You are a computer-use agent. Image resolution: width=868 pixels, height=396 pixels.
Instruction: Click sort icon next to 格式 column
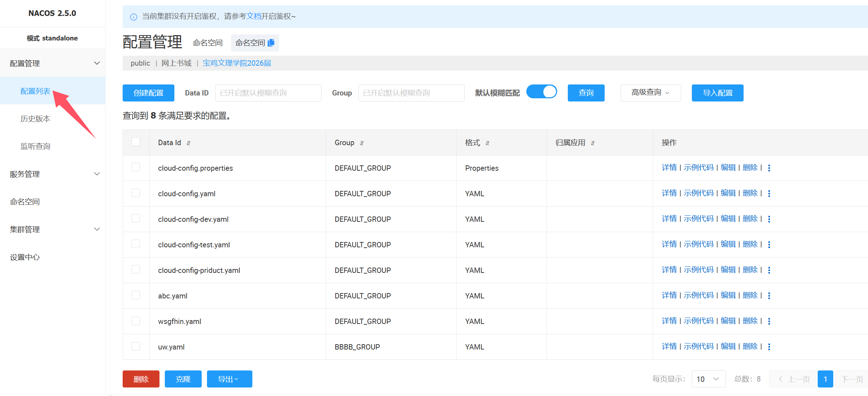coord(488,143)
